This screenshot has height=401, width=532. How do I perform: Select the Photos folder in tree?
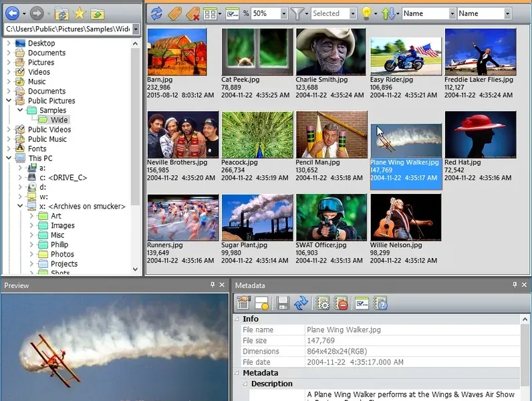(x=62, y=255)
